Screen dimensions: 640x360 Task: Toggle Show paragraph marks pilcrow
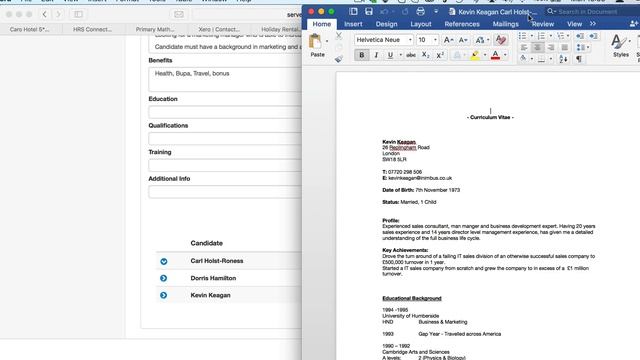click(x=579, y=59)
